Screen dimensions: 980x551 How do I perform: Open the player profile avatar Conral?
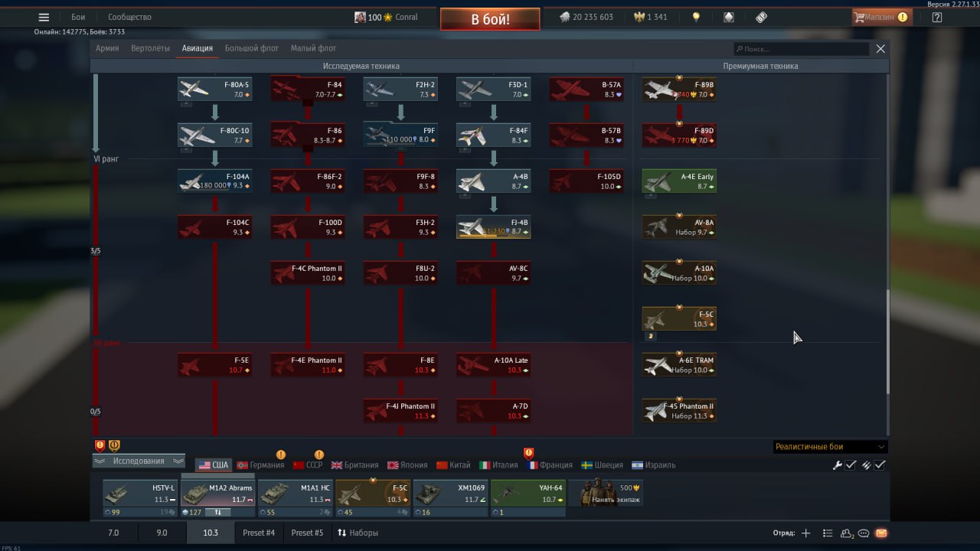pyautogui.click(x=360, y=17)
